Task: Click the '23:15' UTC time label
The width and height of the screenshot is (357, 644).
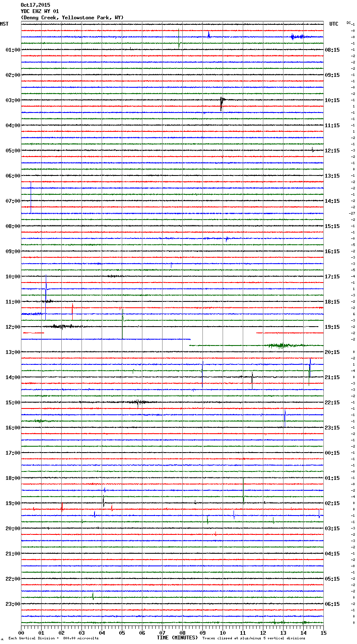Action: pos(332,428)
